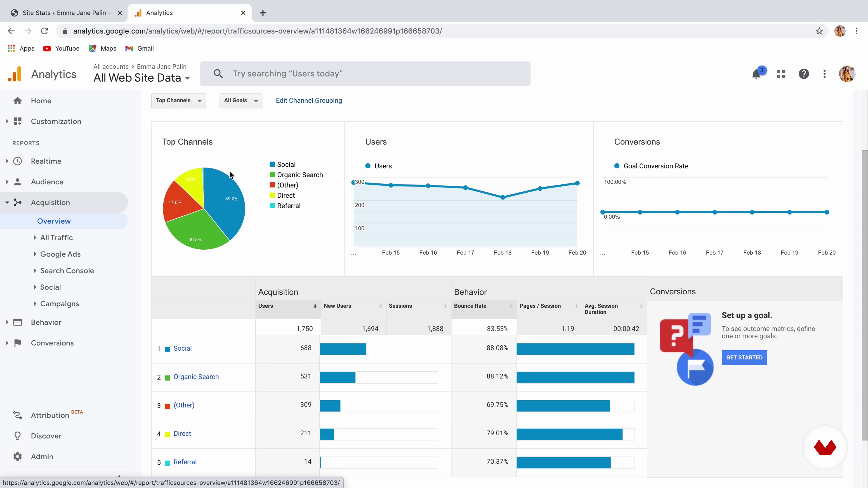Open Customization in the sidebar

(x=56, y=121)
